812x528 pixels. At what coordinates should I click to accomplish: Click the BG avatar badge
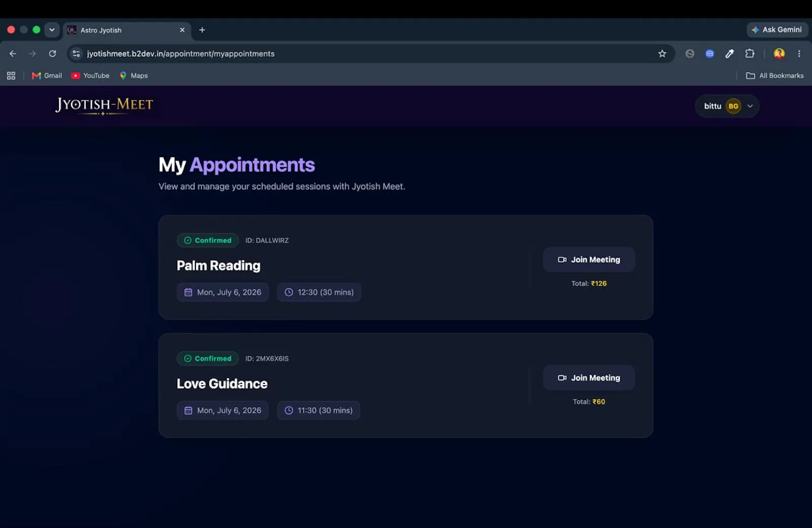733,106
